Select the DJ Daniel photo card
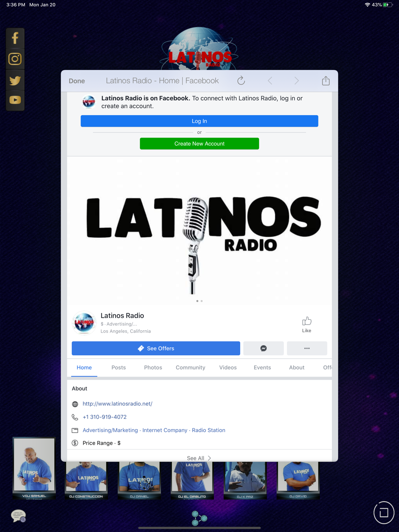The width and height of the screenshot is (399, 532). point(139,481)
